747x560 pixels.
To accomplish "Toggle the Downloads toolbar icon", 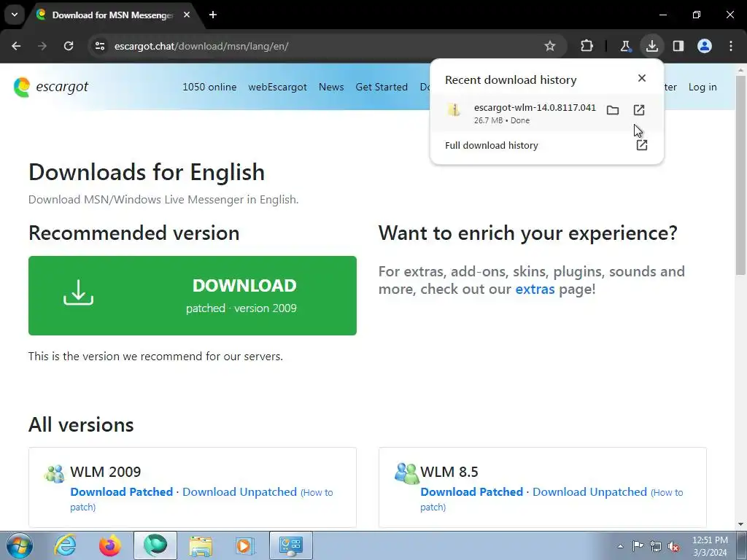I will tap(651, 46).
